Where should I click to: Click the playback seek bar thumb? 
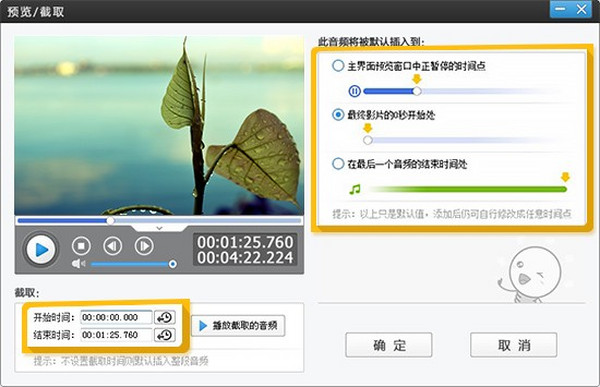point(110,221)
